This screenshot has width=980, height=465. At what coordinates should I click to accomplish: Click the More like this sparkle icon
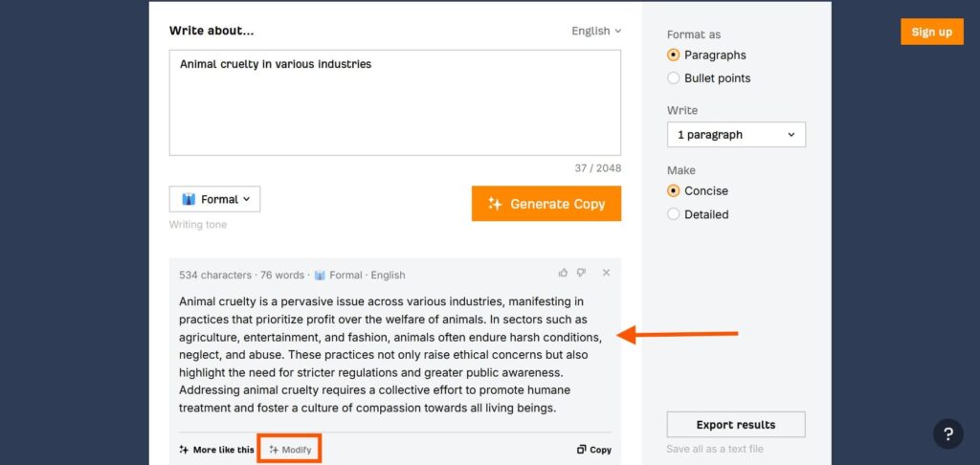[x=184, y=450]
